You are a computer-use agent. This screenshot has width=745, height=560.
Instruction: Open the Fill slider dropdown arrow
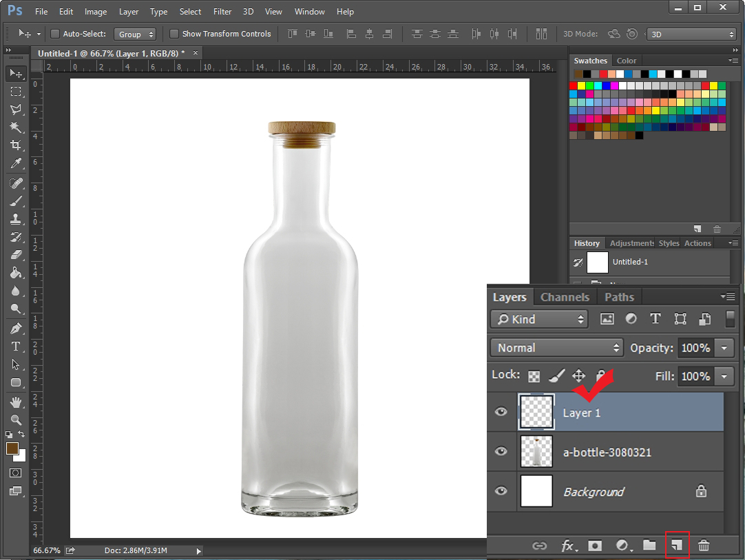(x=724, y=377)
